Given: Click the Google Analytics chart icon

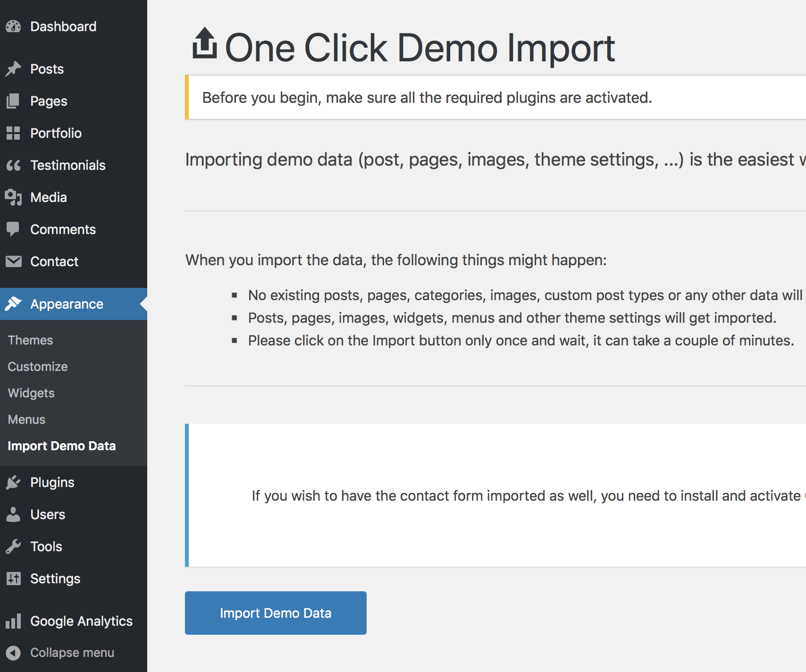Looking at the screenshot, I should (x=13, y=621).
